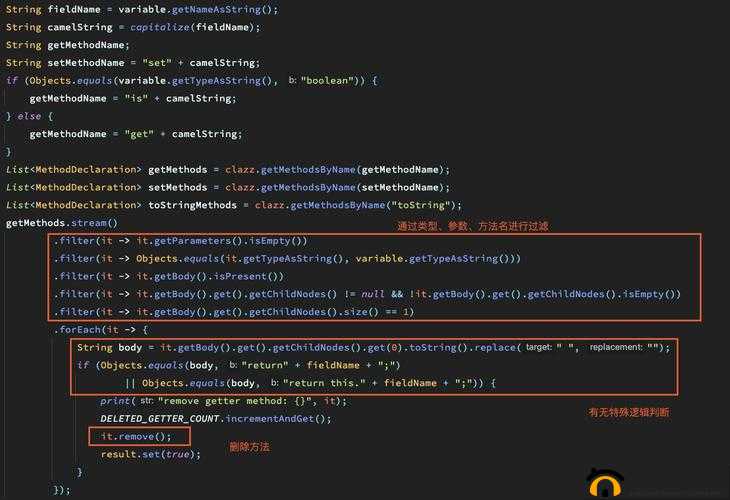
Task: Click the DELETED_GETTER_COUNT constant
Action: [x=160, y=419]
